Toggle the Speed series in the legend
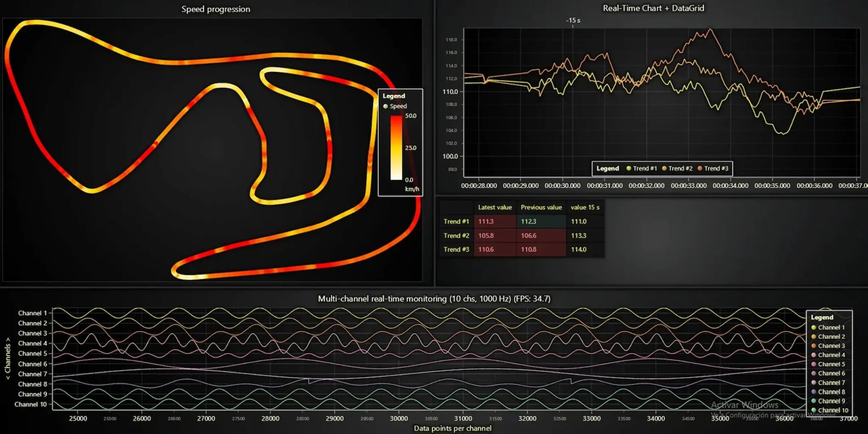This screenshot has width=868, height=434. click(x=395, y=106)
